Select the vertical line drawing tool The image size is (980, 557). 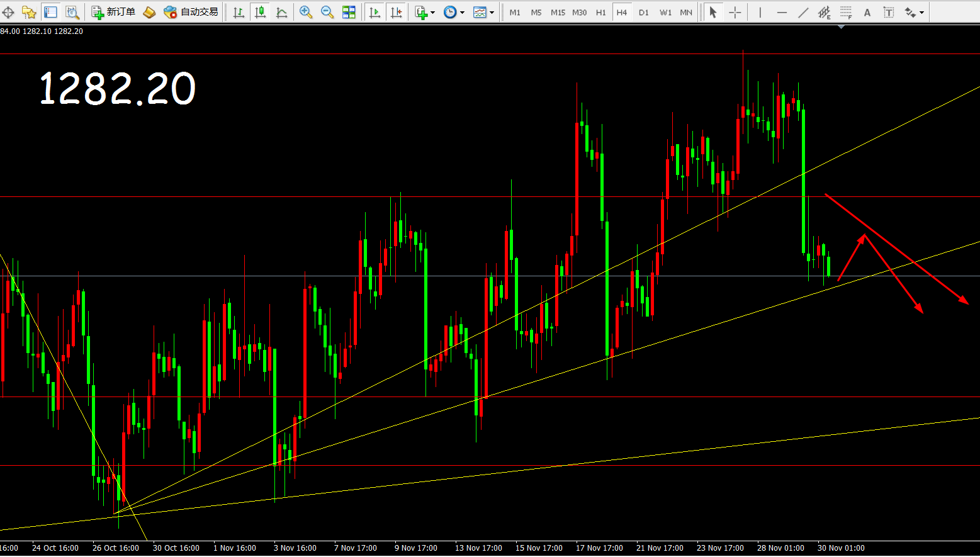click(x=760, y=12)
